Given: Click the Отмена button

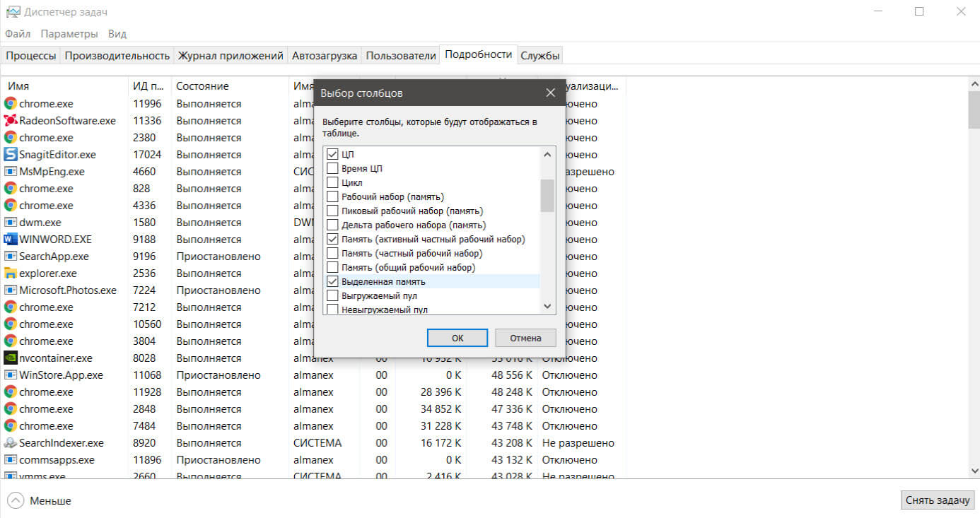Looking at the screenshot, I should coord(525,338).
